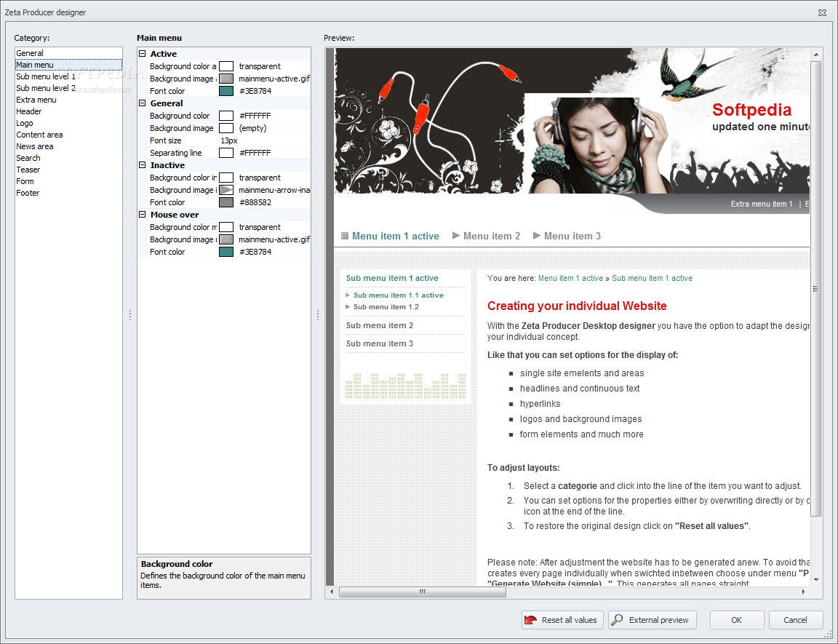Click Inactive background color transparent swatch
Viewport: 838px width, 644px height.
coord(226,178)
